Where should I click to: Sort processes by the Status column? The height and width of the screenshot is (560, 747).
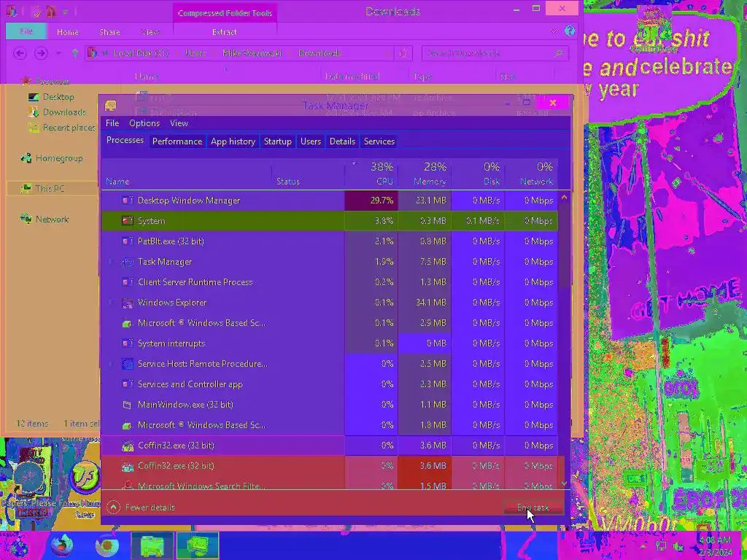309,174
